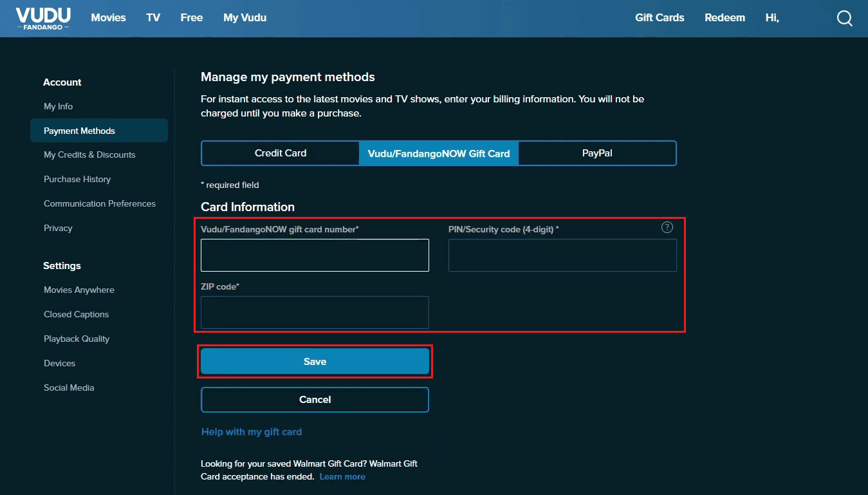Click the search magnifier icon
This screenshot has height=495, width=868.
[844, 18]
